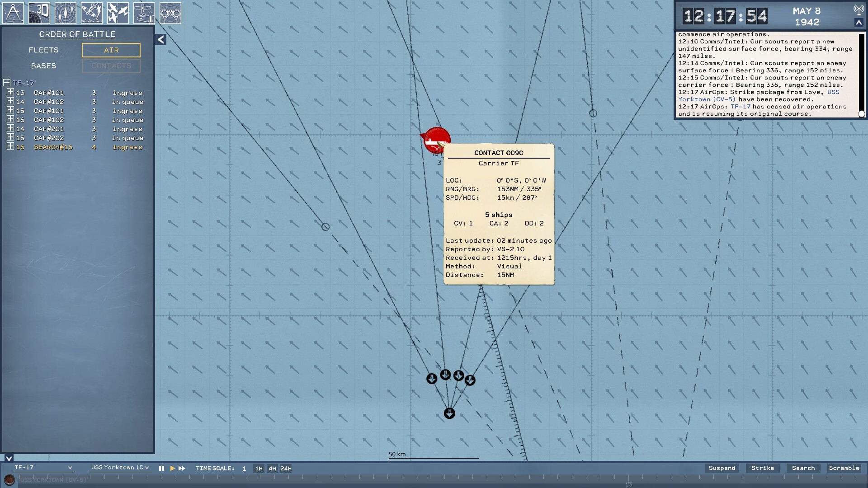
Task: Open the TF-17 task force dropdown
Action: click(x=43, y=468)
